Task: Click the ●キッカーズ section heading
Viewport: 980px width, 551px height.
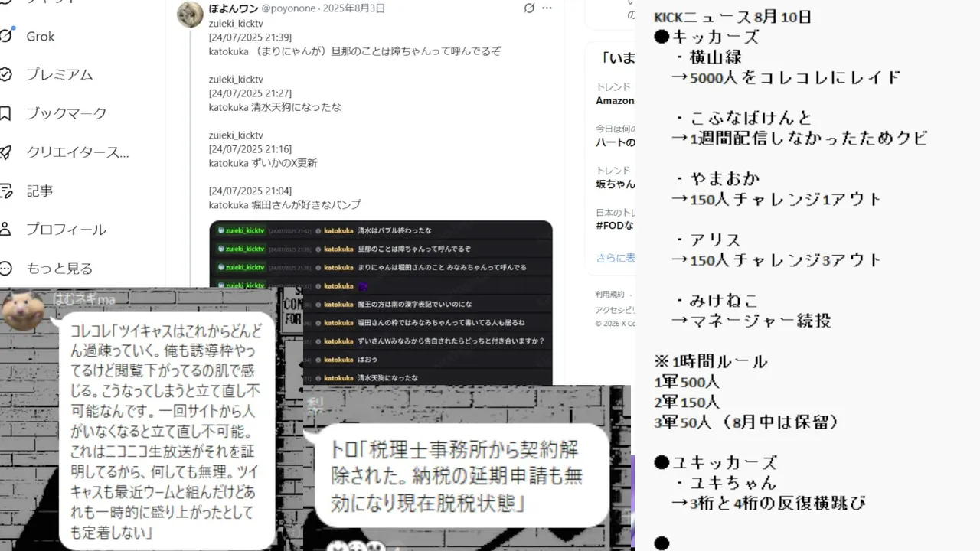Action: click(x=707, y=37)
